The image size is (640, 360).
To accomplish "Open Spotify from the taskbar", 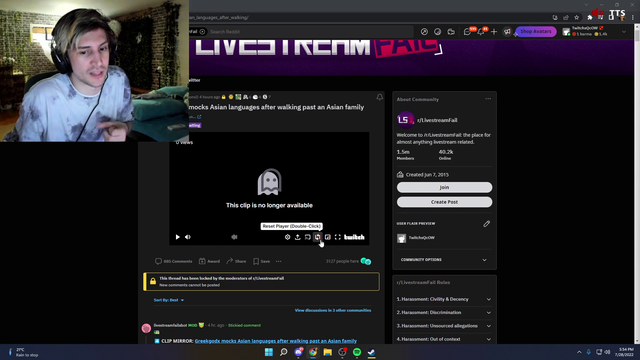I will [x=357, y=352].
